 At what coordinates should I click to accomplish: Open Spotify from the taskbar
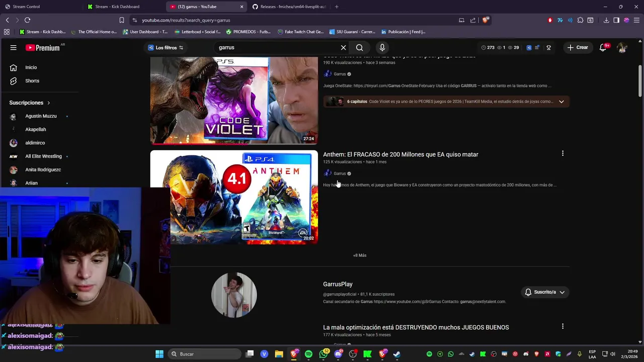pyautogui.click(x=308, y=354)
